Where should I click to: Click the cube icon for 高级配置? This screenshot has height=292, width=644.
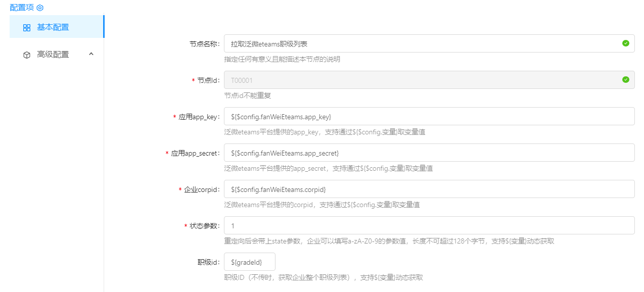[x=27, y=55]
